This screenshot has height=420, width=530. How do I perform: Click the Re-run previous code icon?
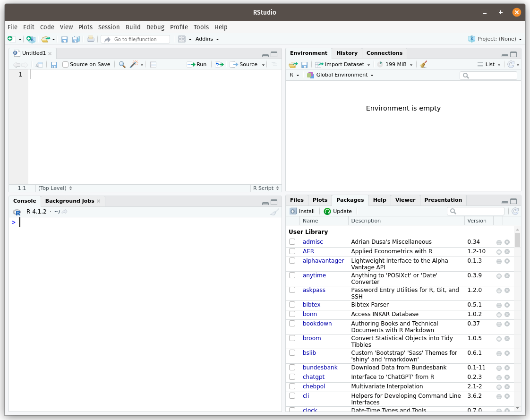point(219,64)
